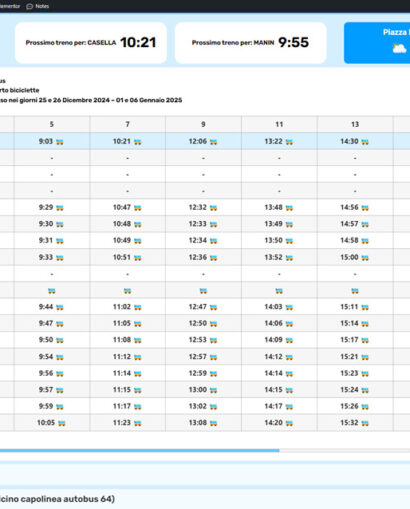Click the blue Piazza weather card
The image size is (410, 509).
377,43
